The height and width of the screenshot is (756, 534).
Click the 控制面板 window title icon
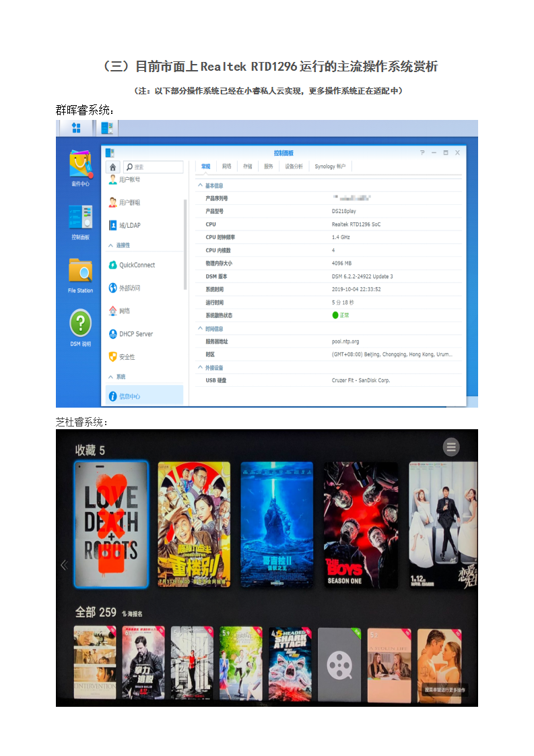pos(110,153)
